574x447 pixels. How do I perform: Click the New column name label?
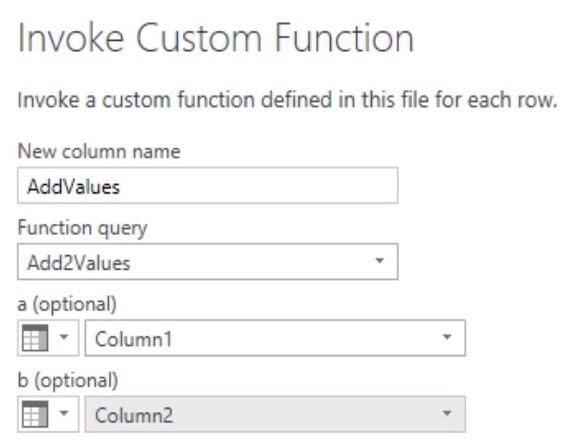click(x=99, y=151)
